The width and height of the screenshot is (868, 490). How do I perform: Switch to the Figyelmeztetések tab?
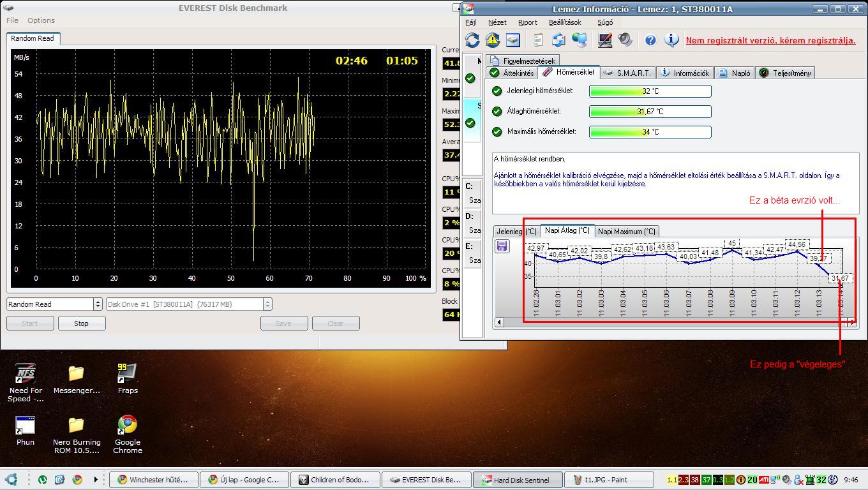(523, 61)
